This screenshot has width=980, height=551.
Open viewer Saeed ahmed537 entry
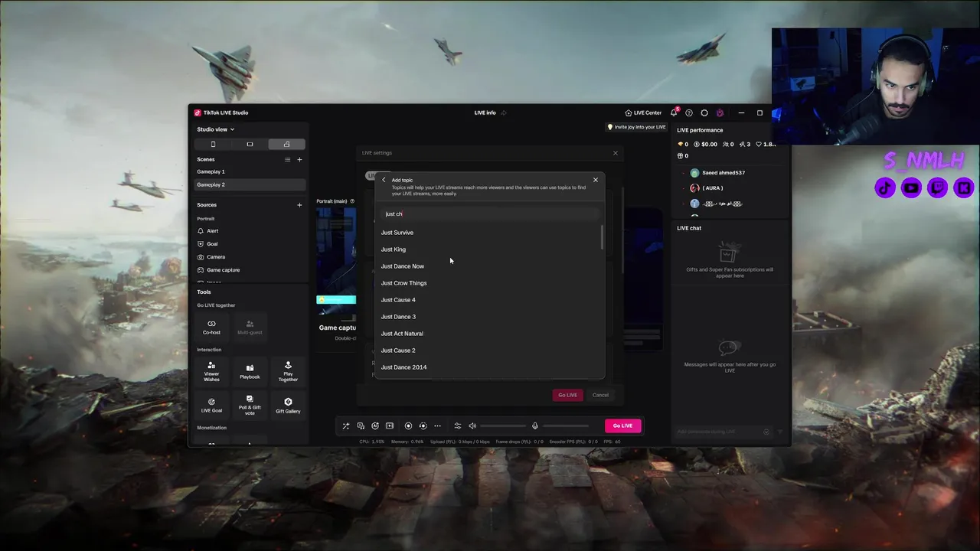pos(717,173)
